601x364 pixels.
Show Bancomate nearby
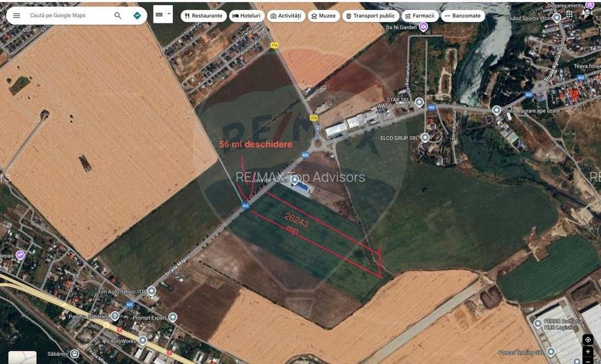click(463, 16)
